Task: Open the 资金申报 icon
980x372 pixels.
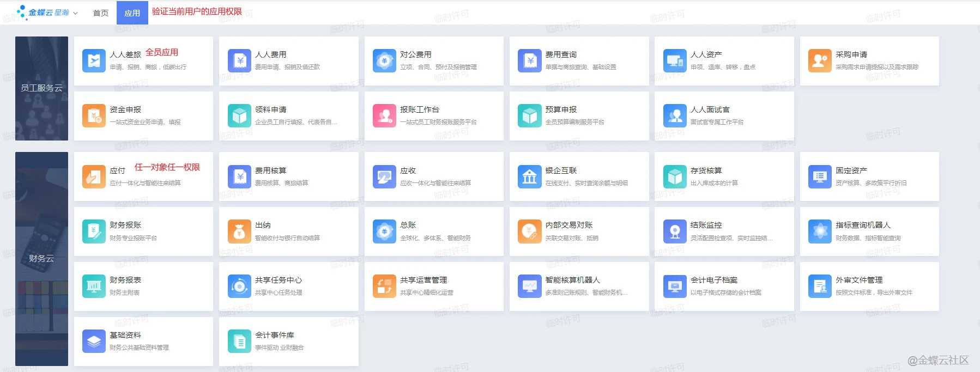Action: (x=94, y=115)
